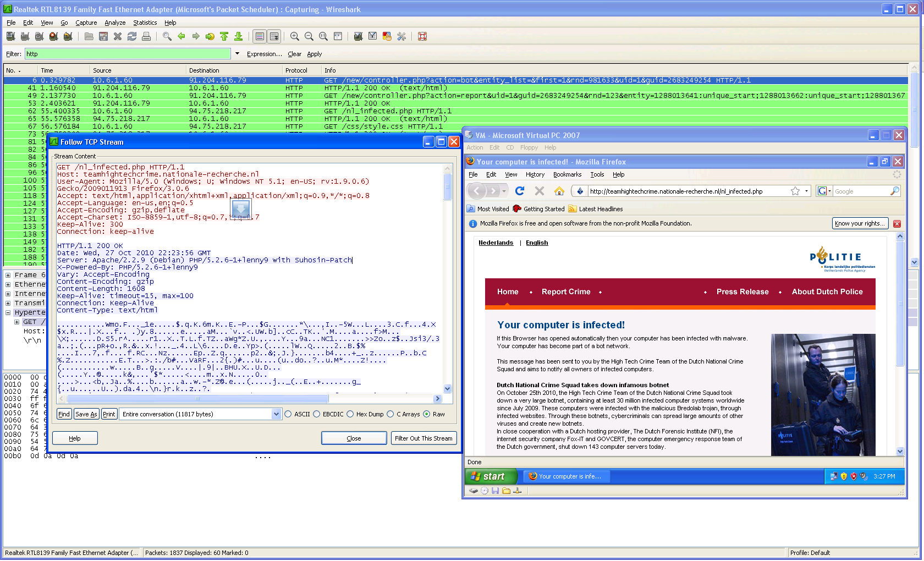Expand the Frame 6 tree node

(x=8, y=275)
